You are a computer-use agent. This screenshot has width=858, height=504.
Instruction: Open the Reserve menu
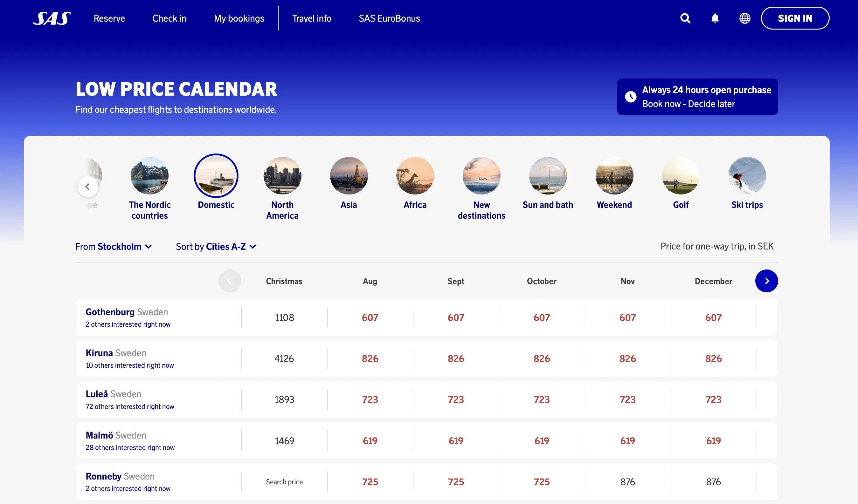(x=109, y=18)
